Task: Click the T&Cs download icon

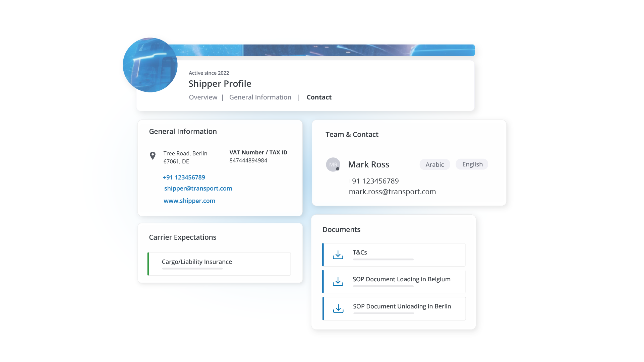Action: pyautogui.click(x=338, y=255)
